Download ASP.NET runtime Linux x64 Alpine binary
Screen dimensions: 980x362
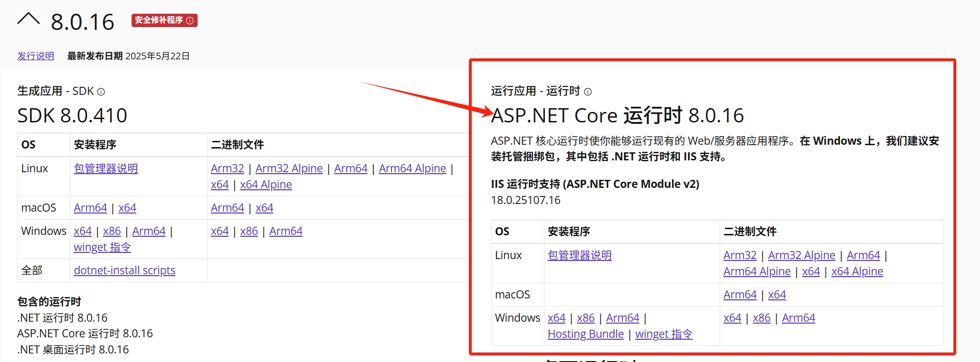[857, 271]
